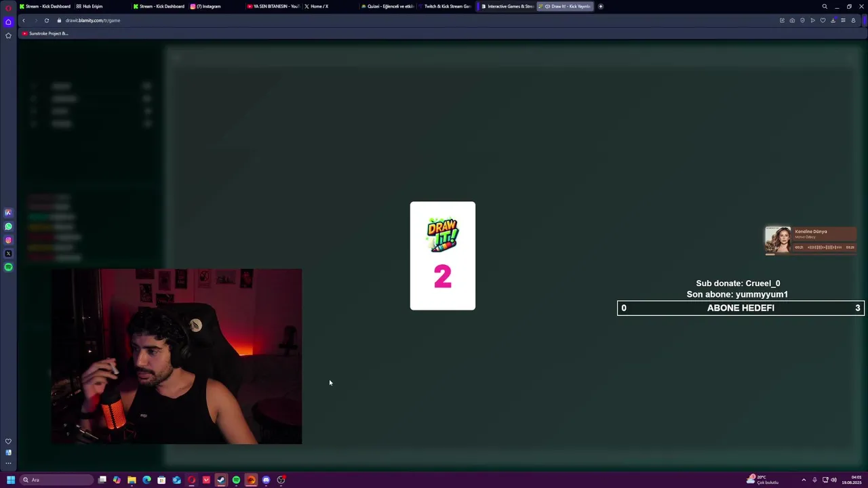Viewport: 868px width, 488px height.
Task: Switch to the first Stream - Kick Dashboard tab
Action: [x=45, y=6]
